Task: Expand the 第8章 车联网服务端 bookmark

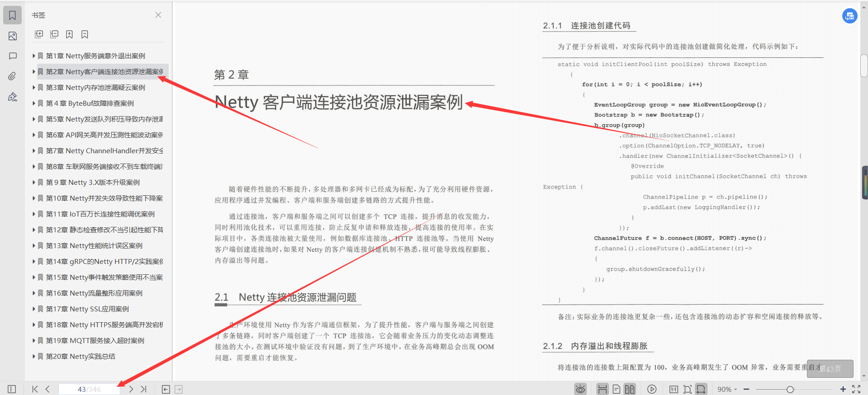Action: tap(34, 167)
